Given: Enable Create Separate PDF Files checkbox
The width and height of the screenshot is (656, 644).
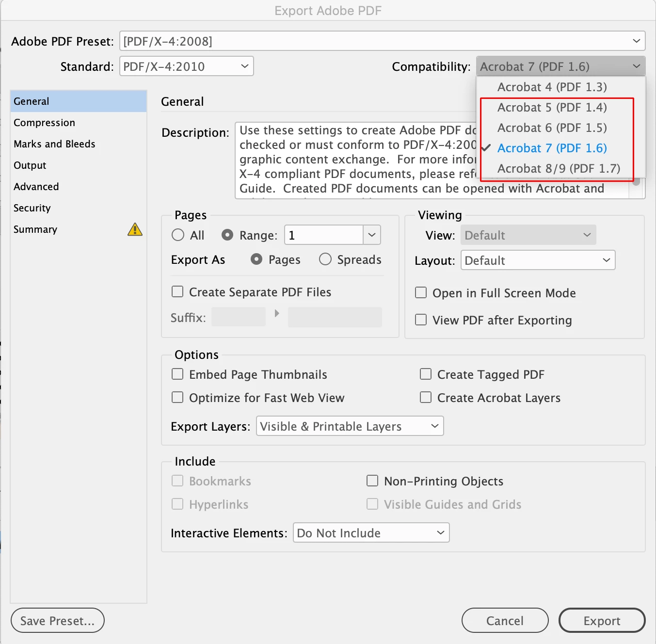Looking at the screenshot, I should point(177,291).
